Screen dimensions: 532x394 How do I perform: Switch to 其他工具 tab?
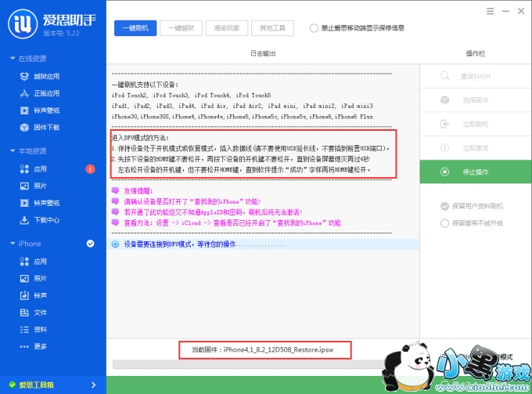(272, 28)
